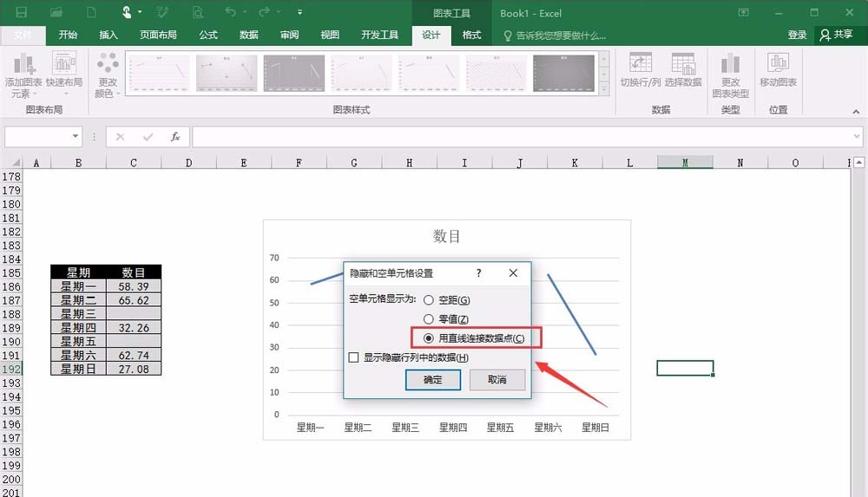
Task: Click the Login (登录) link
Action: tap(797, 35)
